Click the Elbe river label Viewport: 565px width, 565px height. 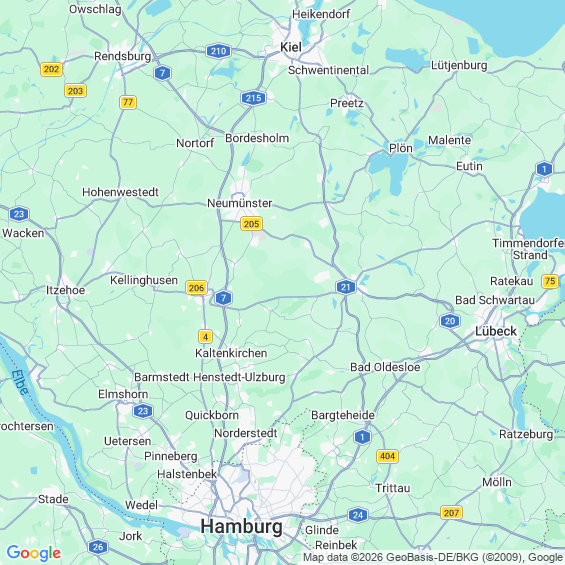(x=19, y=383)
